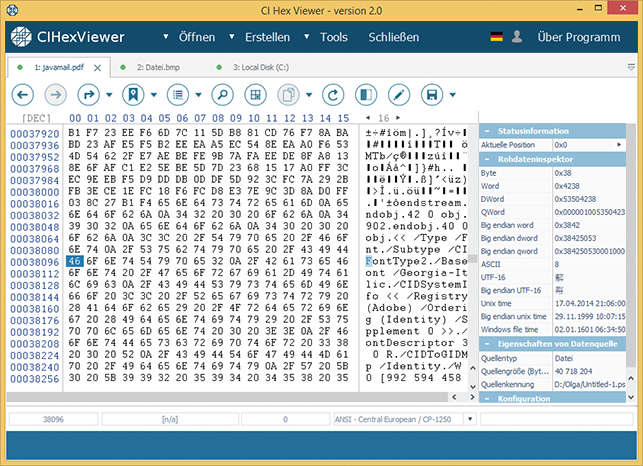The height and width of the screenshot is (466, 643).
Task: Click the back navigation arrow icon
Action: [x=23, y=95]
